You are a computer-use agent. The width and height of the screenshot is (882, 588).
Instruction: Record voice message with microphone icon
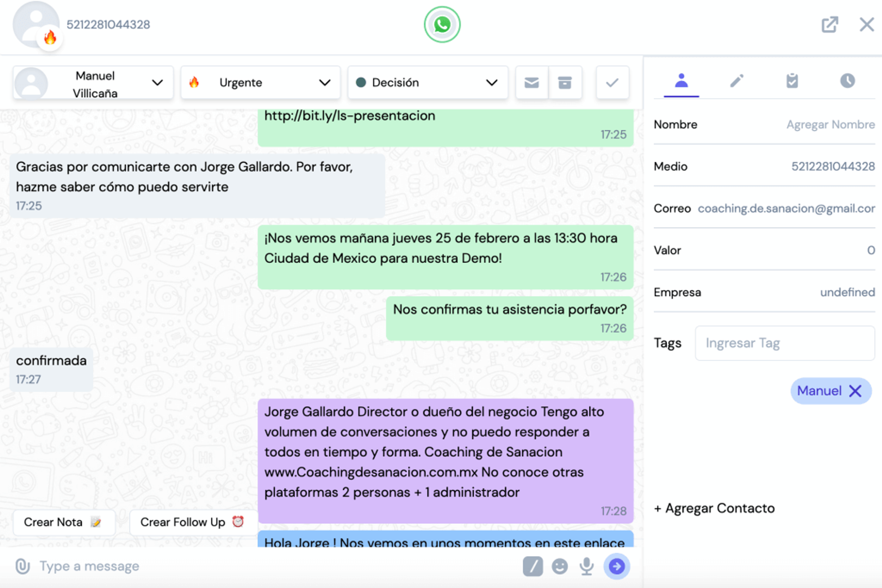click(x=586, y=566)
